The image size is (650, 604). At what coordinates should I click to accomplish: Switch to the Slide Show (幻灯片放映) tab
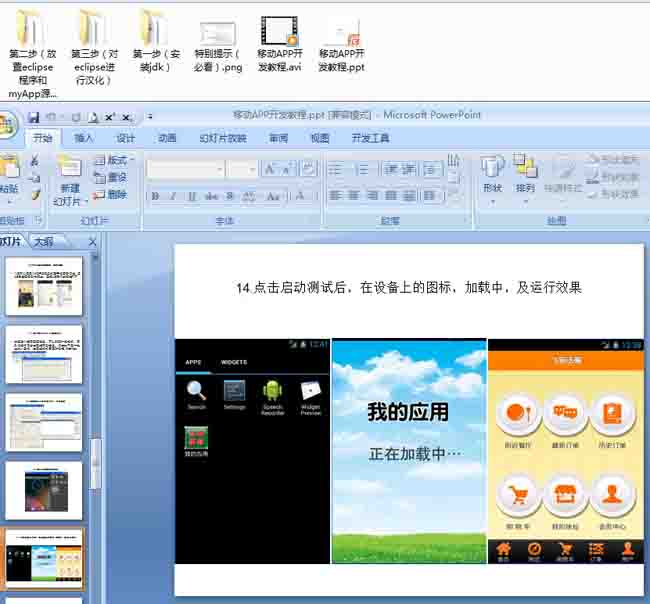point(222,139)
